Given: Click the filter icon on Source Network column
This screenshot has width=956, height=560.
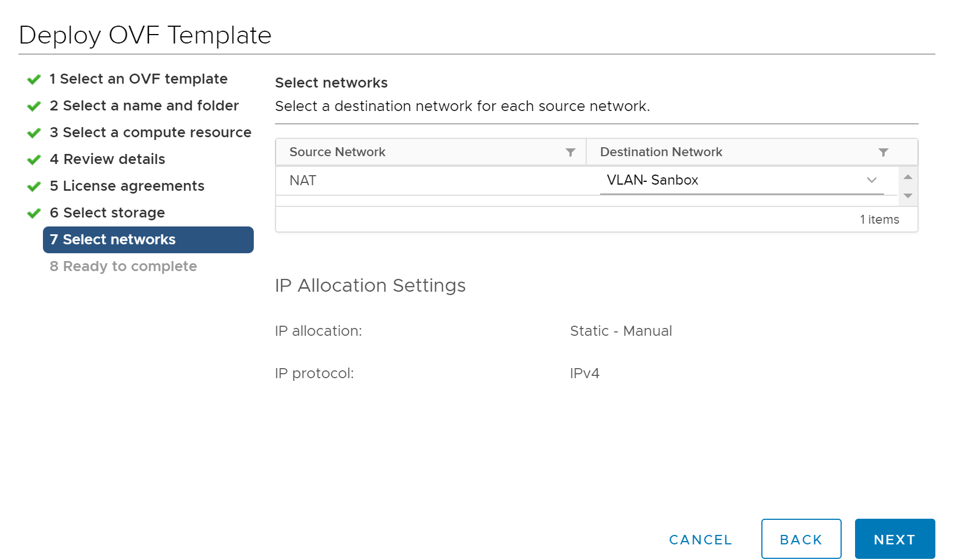Looking at the screenshot, I should click(x=570, y=152).
